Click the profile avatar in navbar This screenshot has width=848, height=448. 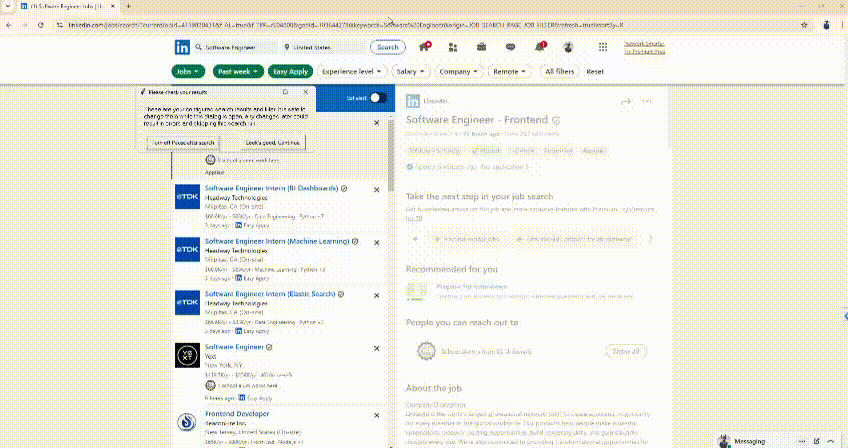[569, 47]
